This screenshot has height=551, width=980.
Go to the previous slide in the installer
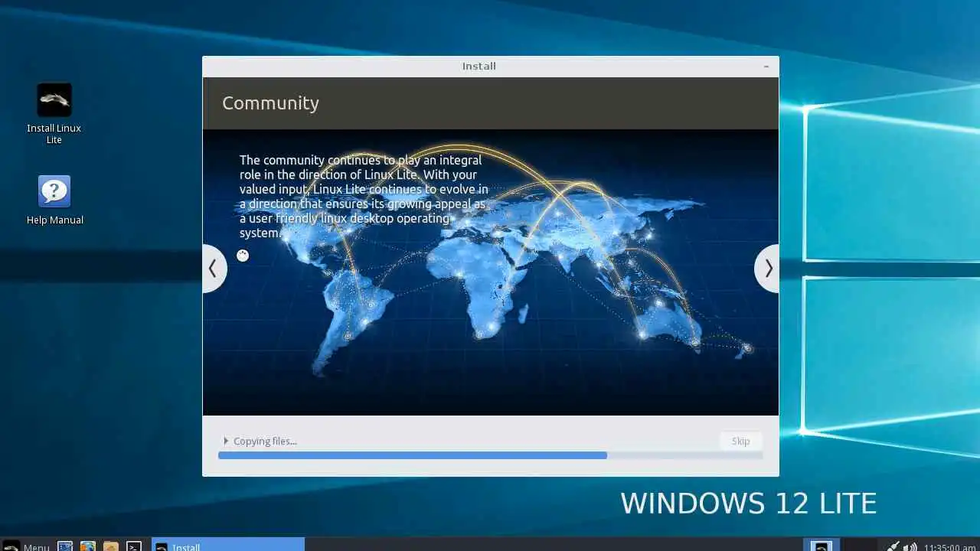pos(214,269)
